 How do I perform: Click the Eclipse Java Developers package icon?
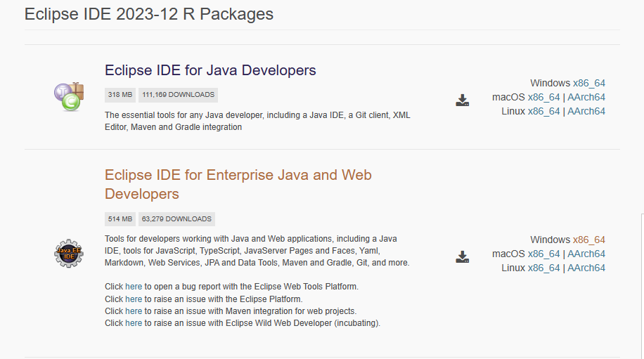click(69, 96)
